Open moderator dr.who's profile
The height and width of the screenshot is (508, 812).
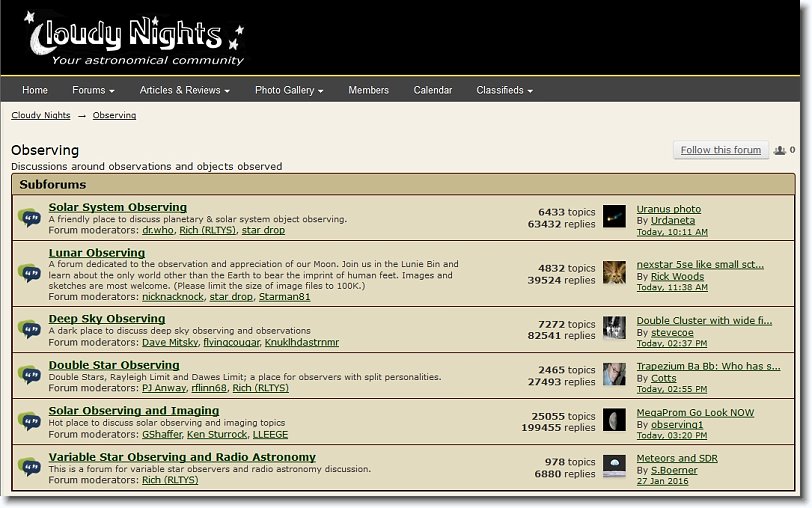pyautogui.click(x=158, y=230)
